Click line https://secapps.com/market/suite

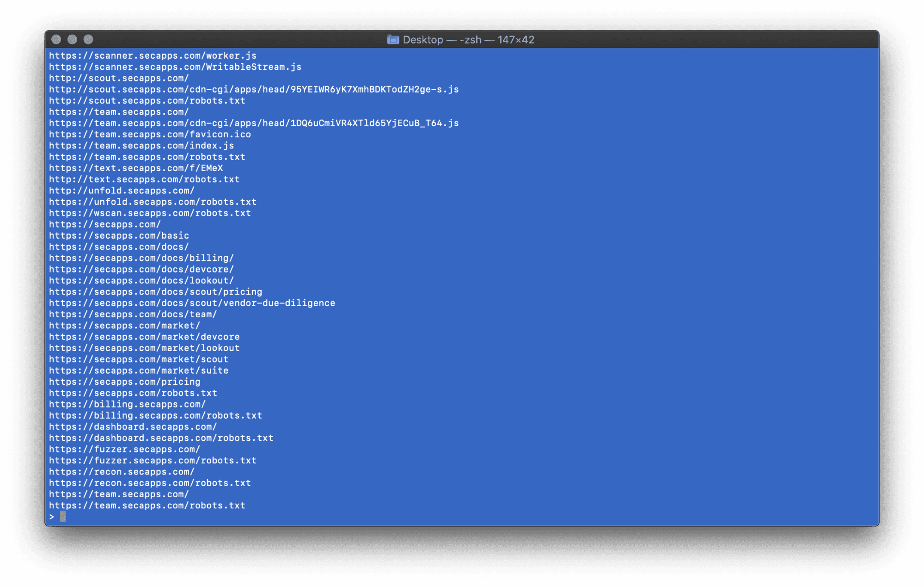tap(139, 371)
